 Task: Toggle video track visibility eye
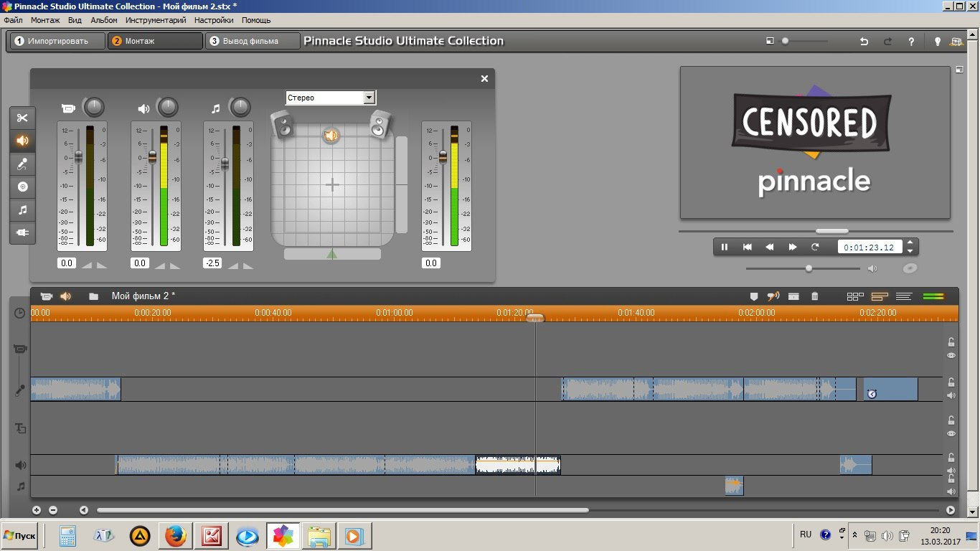pyautogui.click(x=951, y=355)
